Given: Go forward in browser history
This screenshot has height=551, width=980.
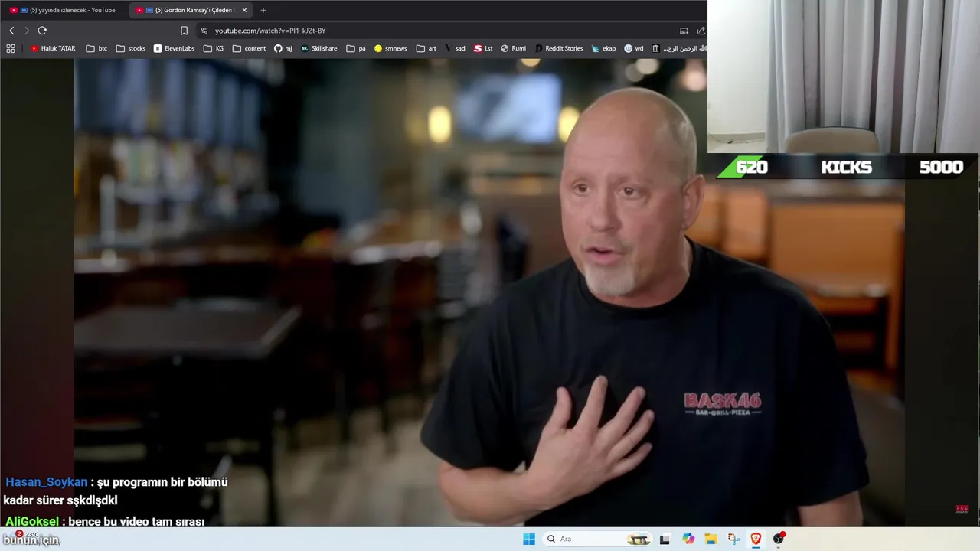Looking at the screenshot, I should pyautogui.click(x=27, y=31).
